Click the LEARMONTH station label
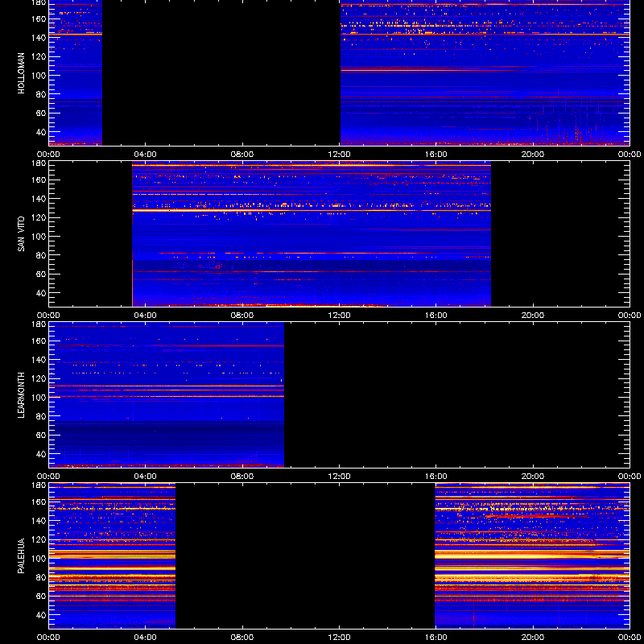The height and width of the screenshot is (644, 644). [21, 395]
